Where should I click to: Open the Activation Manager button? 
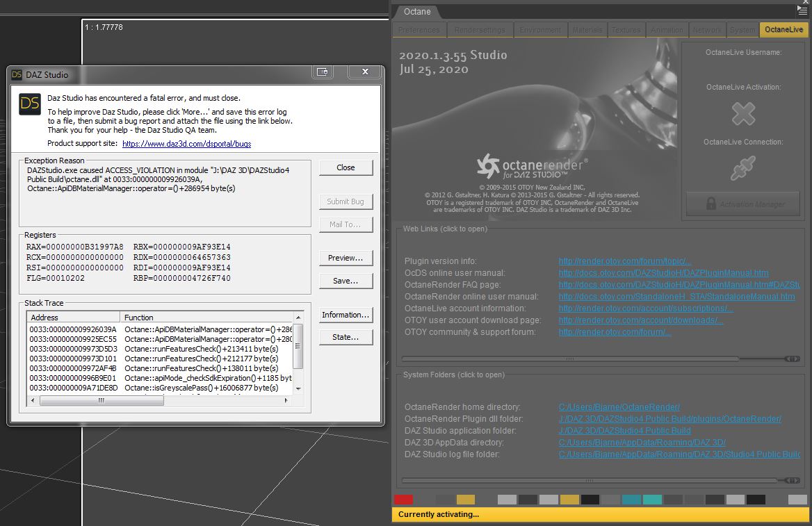coord(743,204)
